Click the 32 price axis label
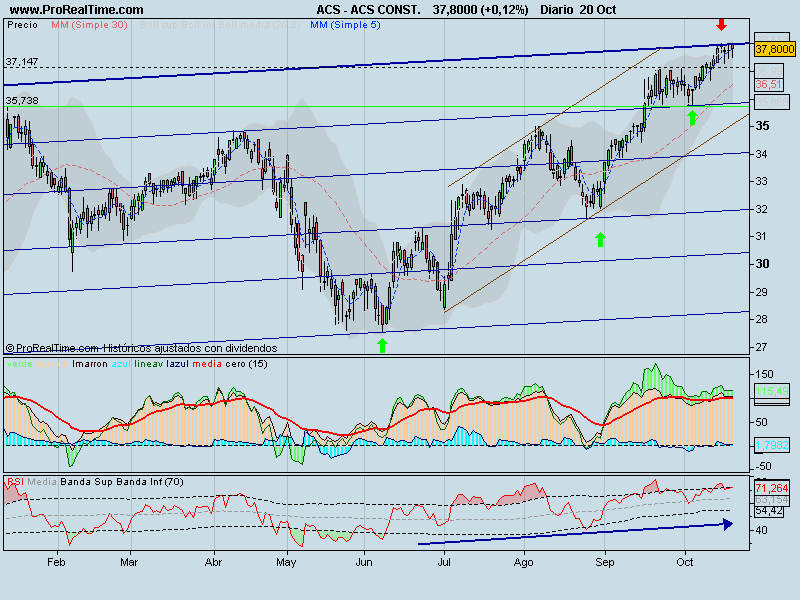 point(761,209)
